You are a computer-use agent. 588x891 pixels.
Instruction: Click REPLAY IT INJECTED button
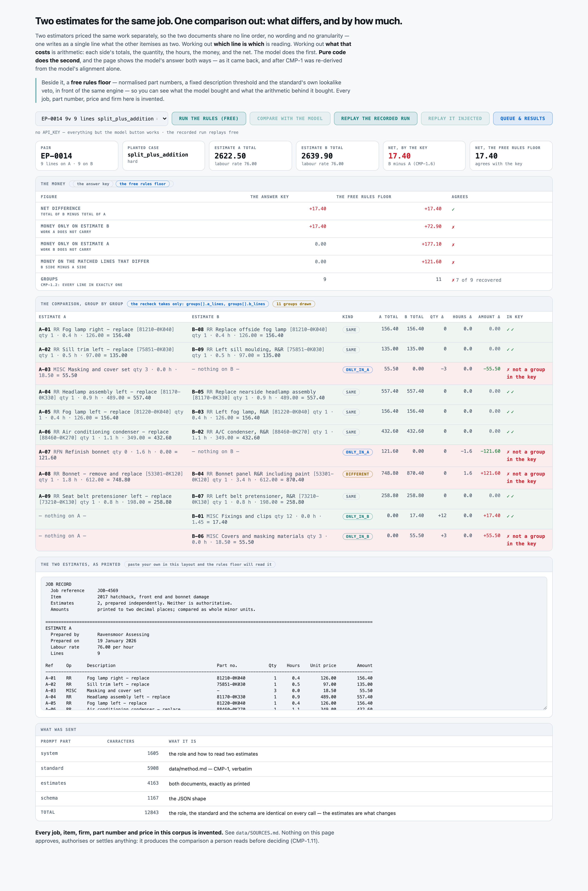coord(455,119)
